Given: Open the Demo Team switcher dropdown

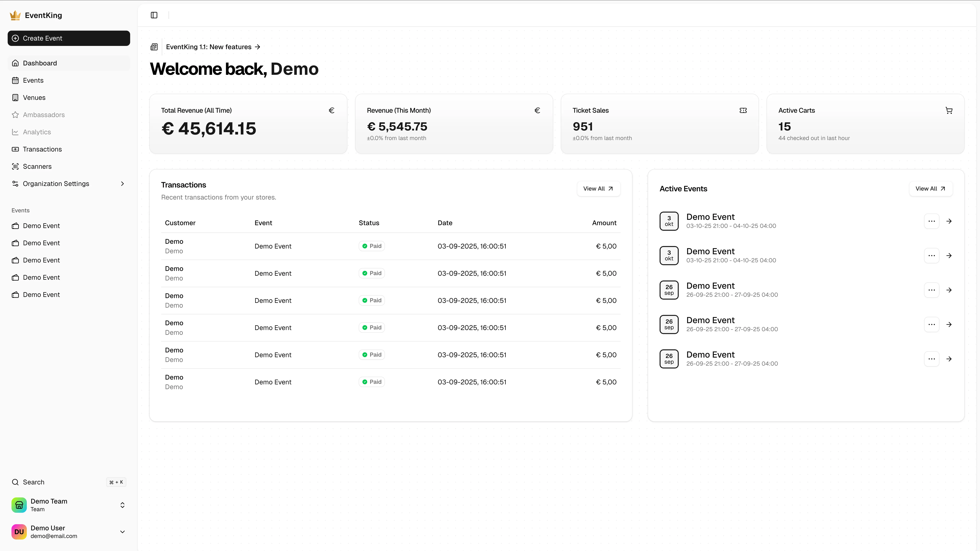Looking at the screenshot, I should 122,505.
